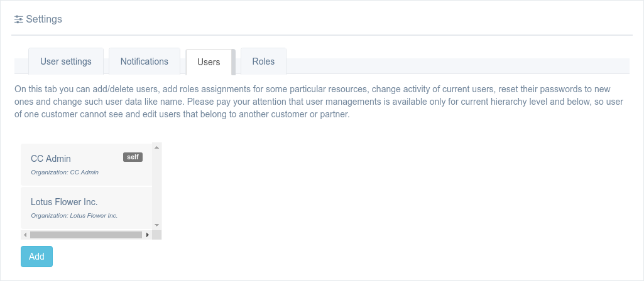Click 'Organization: Lotus Flower Inc.' subtitle text
The image size is (644, 281).
[x=74, y=215]
